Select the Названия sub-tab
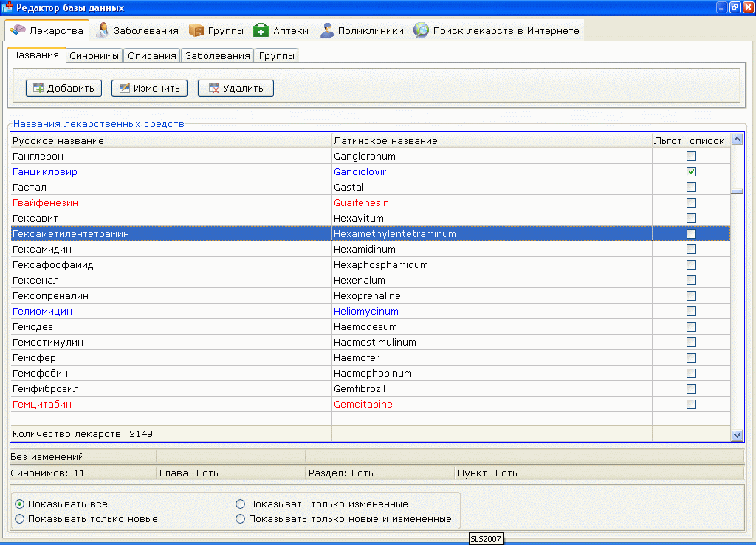 coord(35,55)
